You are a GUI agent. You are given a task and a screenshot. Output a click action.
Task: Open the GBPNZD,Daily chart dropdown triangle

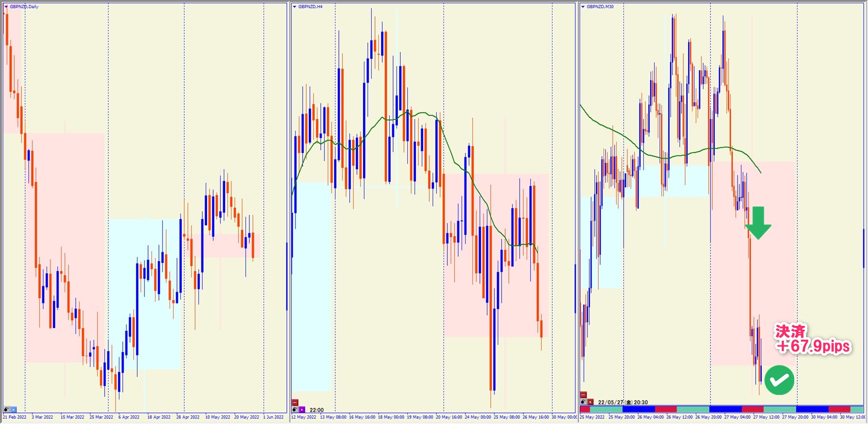[6, 7]
